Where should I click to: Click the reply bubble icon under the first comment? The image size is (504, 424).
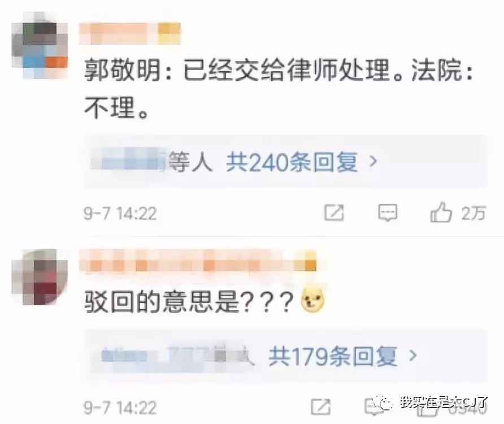[387, 213]
